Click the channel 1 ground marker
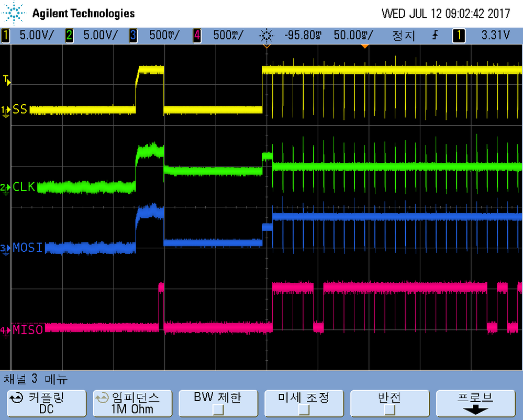 point(5,112)
